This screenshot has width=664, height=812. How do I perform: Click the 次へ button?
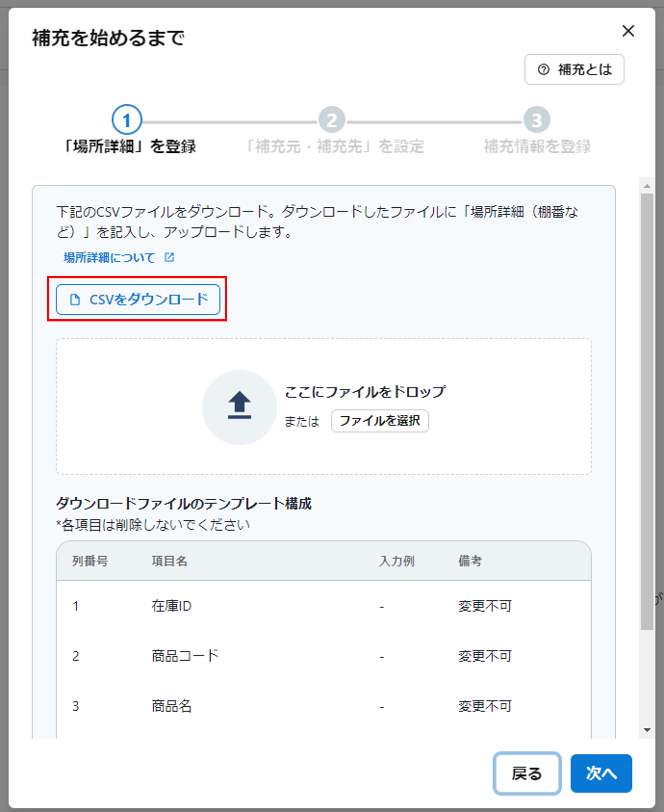click(601, 773)
